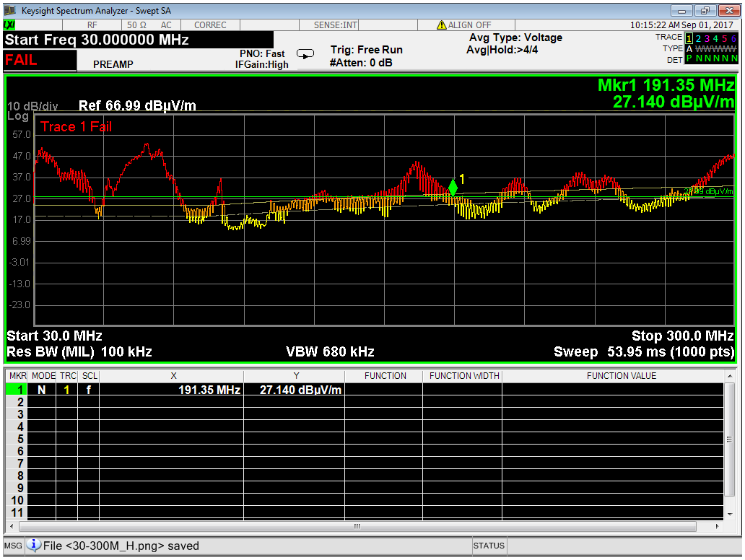
Task: Click the TRC column header
Action: (68, 376)
